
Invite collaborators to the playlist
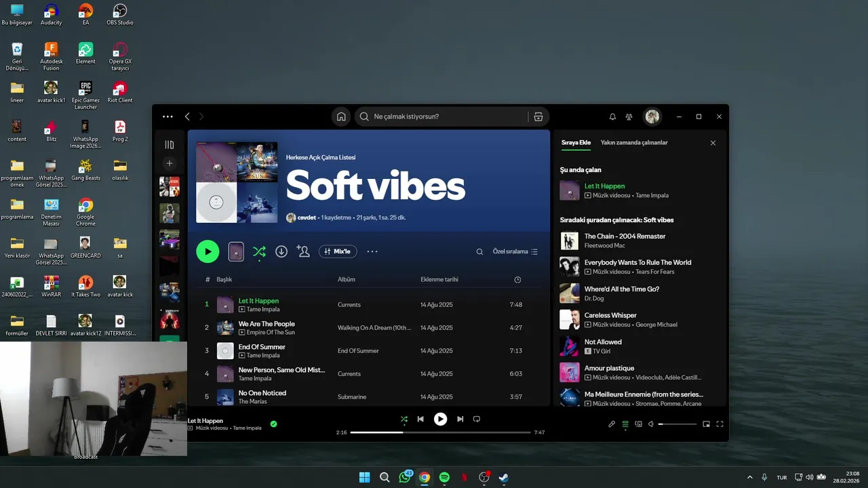(303, 251)
